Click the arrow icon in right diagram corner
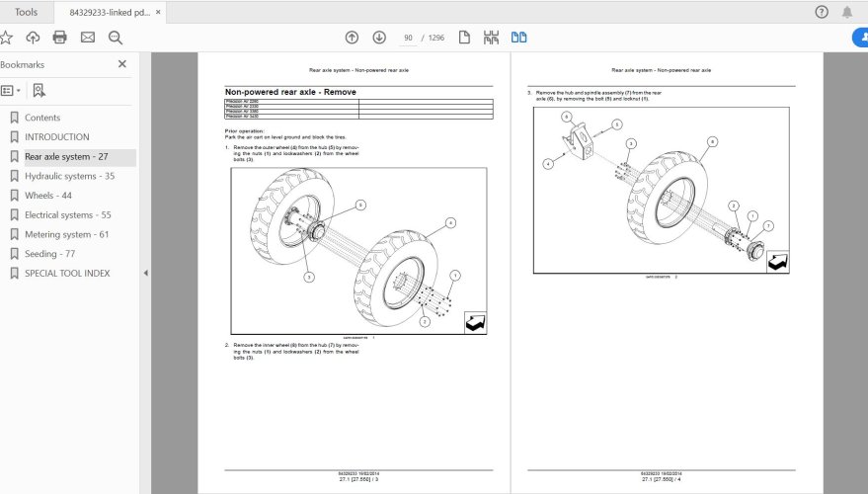Image resolution: width=868 pixels, height=494 pixels. [778, 262]
